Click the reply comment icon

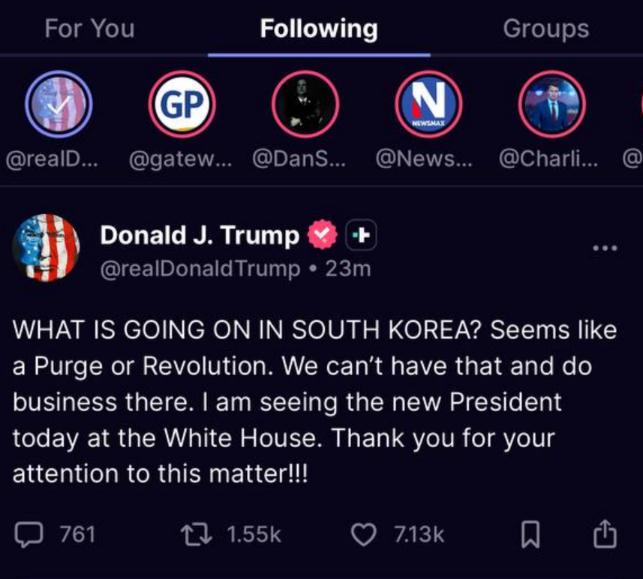click(31, 534)
